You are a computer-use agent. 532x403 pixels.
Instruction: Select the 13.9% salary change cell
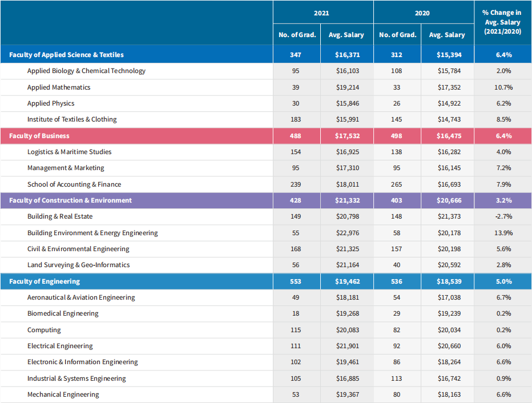pos(503,233)
